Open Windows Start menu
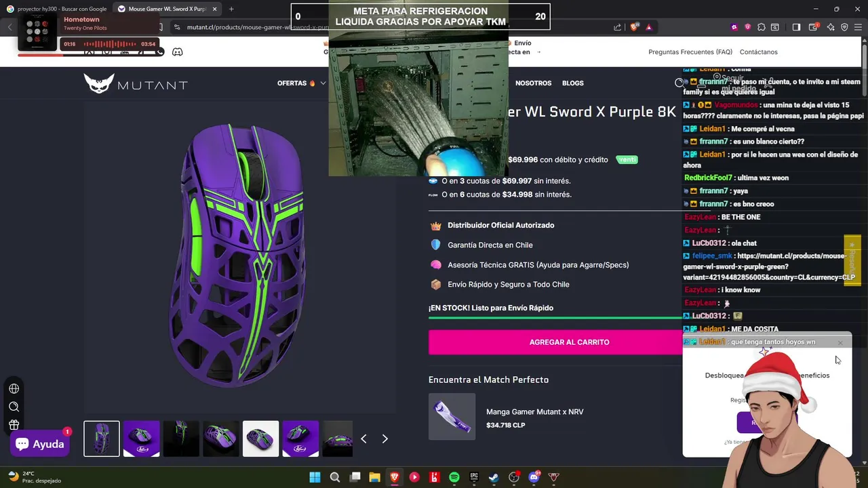Screen dimensions: 868x488 tap(315, 477)
